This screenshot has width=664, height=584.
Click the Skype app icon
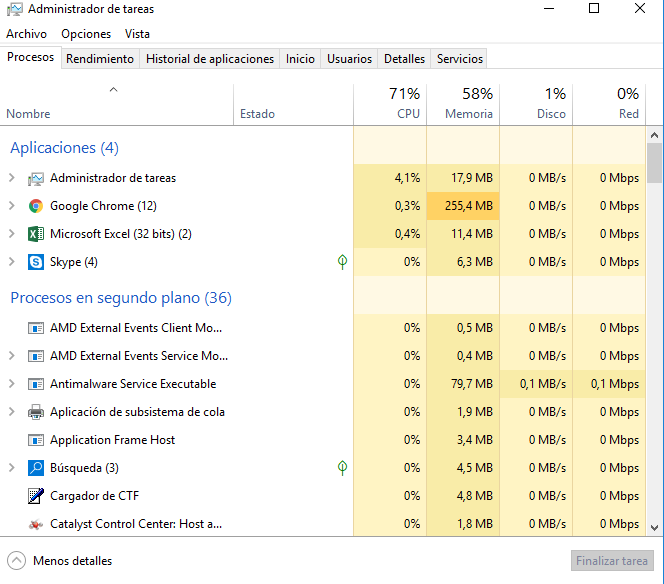click(36, 262)
